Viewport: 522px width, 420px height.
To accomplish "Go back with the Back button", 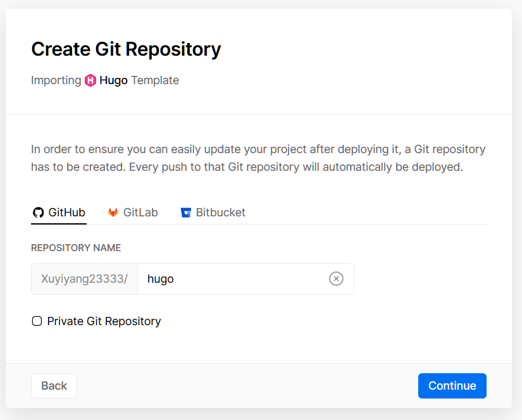I will (x=54, y=386).
